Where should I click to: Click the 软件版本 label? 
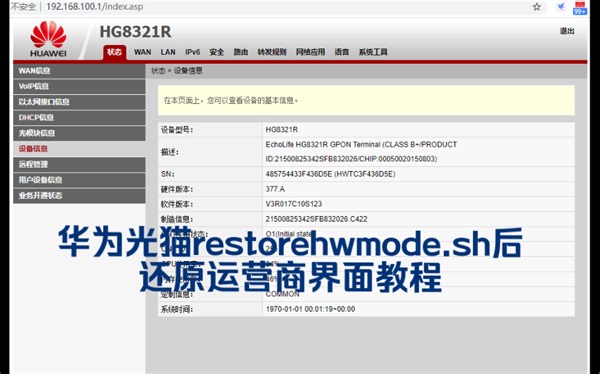(177, 204)
